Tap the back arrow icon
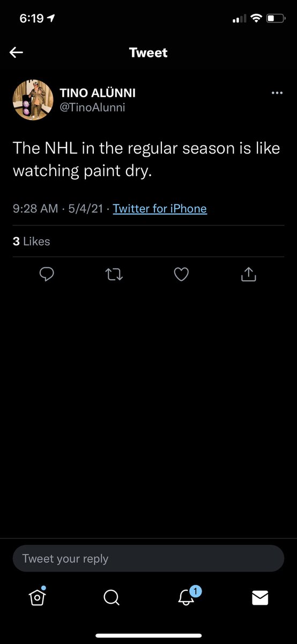 (x=17, y=52)
